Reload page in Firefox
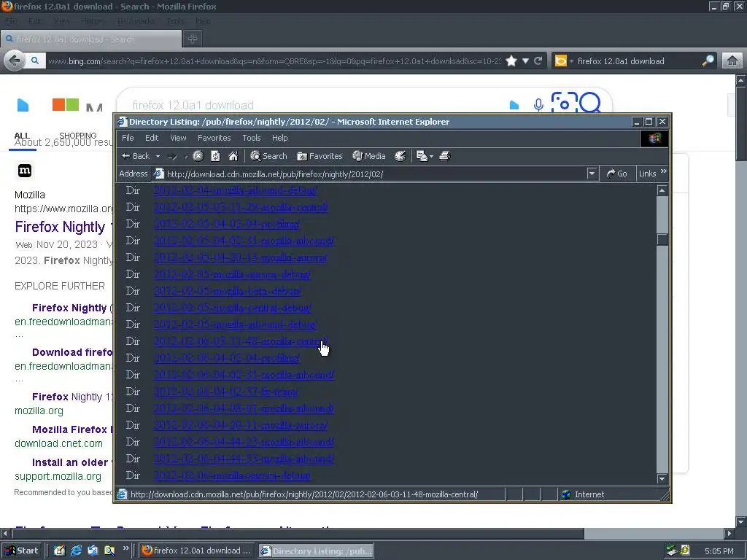The height and width of the screenshot is (560, 747). pyautogui.click(x=538, y=61)
